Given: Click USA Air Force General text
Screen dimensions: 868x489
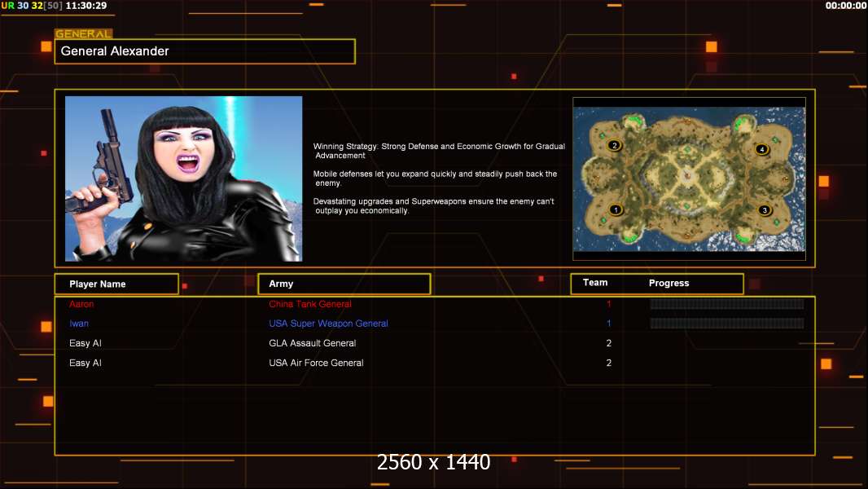Looking at the screenshot, I should [316, 363].
